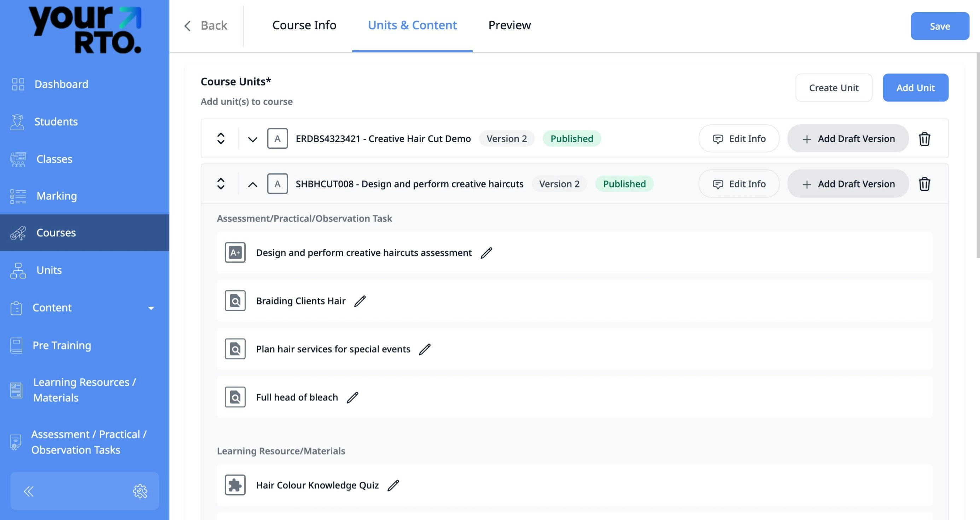Click the Classes icon in sidebar
This screenshot has height=520, width=980.
(x=18, y=159)
